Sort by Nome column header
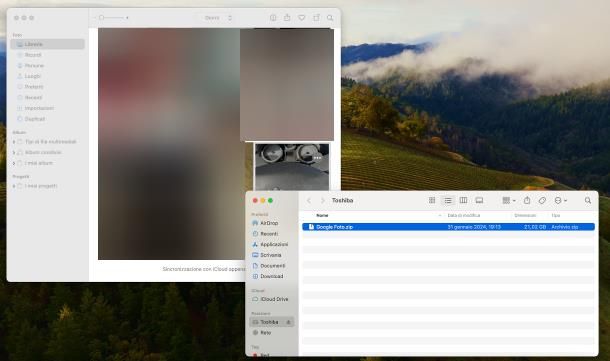This screenshot has height=361, width=610. point(322,216)
